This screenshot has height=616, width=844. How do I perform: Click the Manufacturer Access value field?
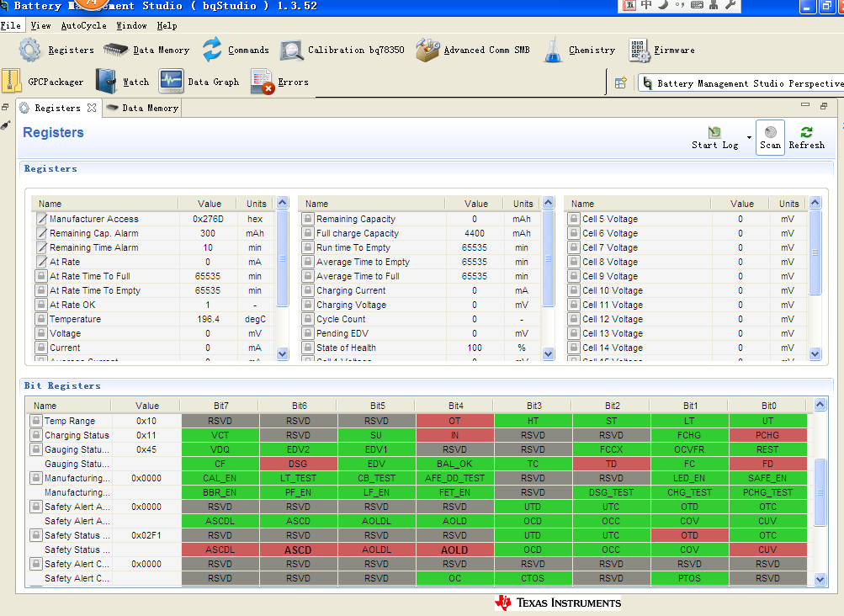click(x=208, y=219)
